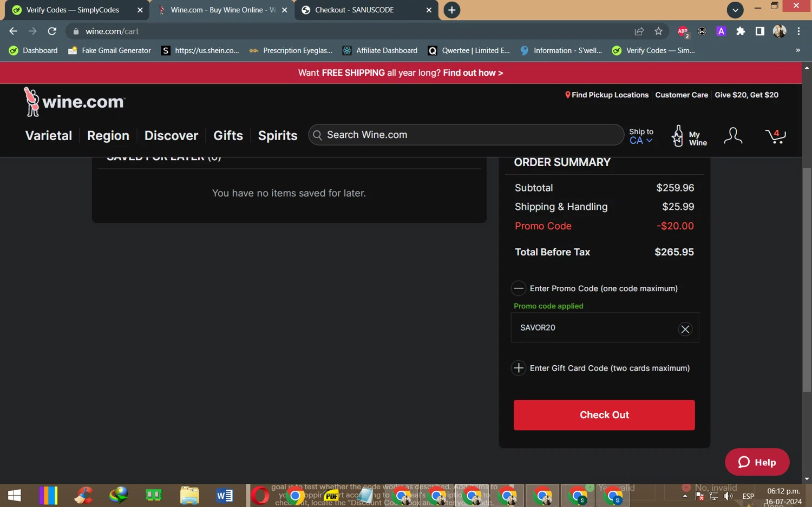Open Microsoft Word from the taskbar
Screen dimensions: 812x507
pyautogui.click(x=225, y=496)
